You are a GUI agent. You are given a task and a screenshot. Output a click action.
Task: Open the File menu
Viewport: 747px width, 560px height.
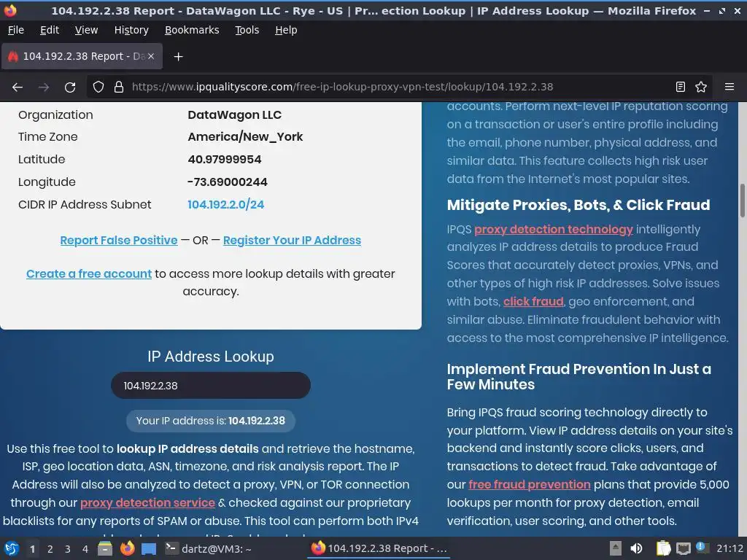[x=16, y=30]
